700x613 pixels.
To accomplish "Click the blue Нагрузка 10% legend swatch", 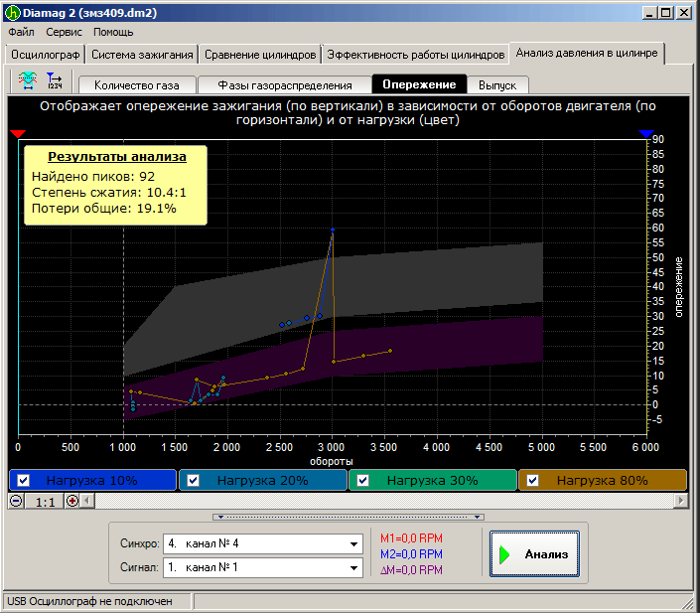I will [92, 480].
